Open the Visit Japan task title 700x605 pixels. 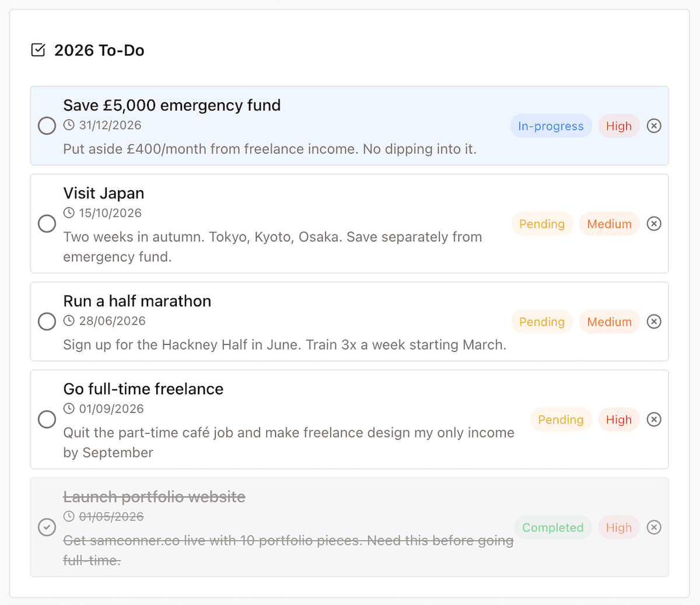(104, 193)
